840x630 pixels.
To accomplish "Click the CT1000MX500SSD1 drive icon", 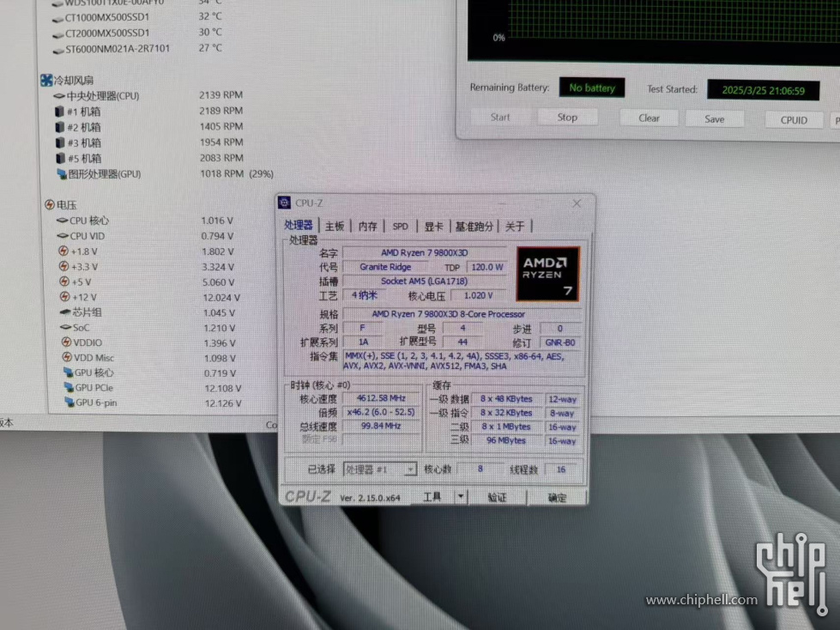I will (57, 19).
